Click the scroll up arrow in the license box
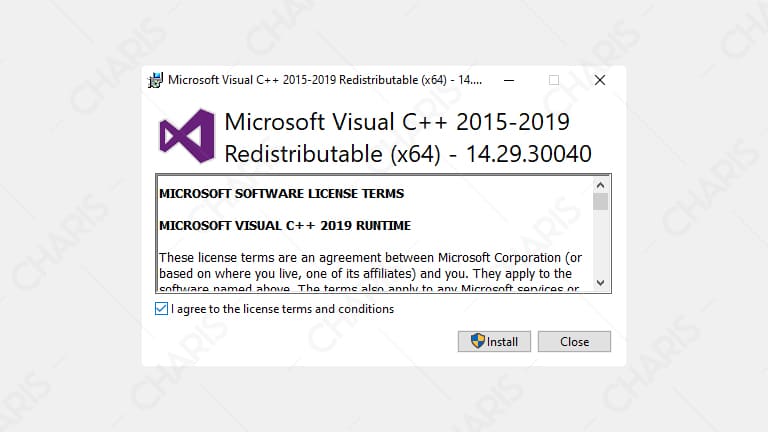 point(600,185)
